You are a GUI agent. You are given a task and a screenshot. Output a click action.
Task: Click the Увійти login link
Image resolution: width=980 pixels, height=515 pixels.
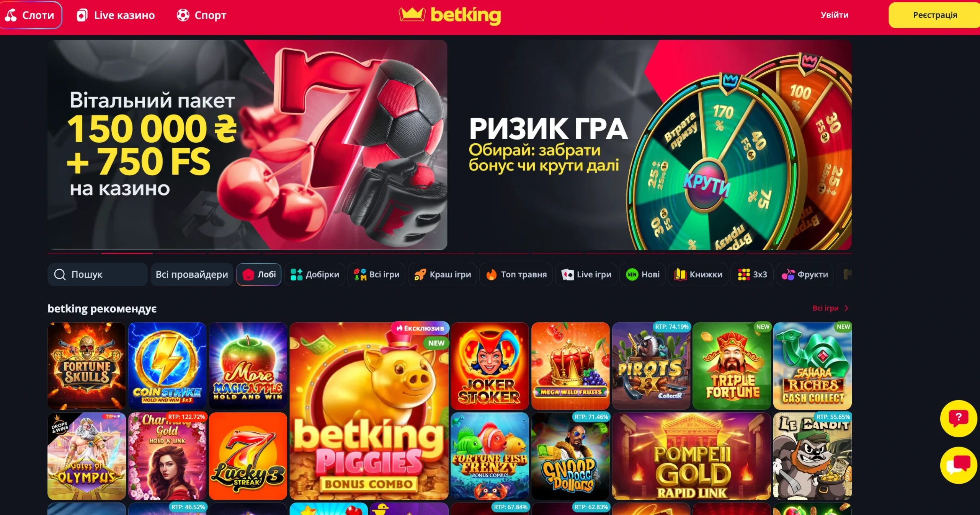[835, 15]
